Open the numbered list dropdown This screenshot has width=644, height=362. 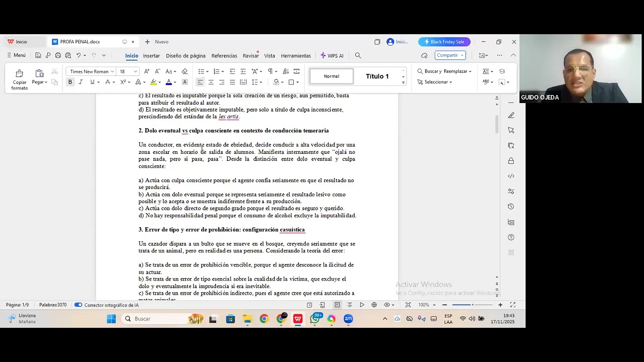pyautogui.click(x=222, y=71)
